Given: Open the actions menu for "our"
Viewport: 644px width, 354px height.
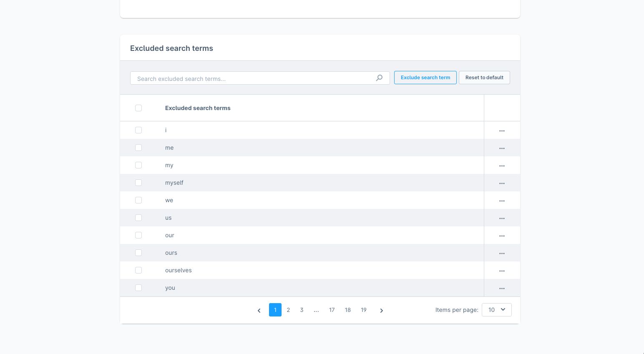Looking at the screenshot, I should 502,236.
